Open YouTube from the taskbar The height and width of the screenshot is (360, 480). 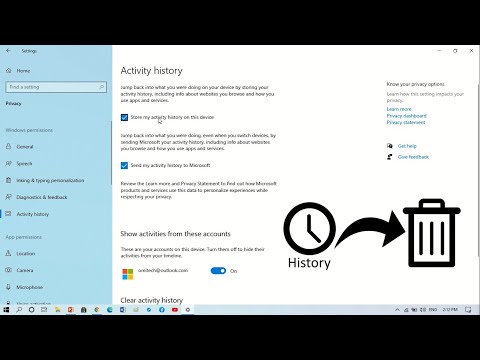pos(175,310)
